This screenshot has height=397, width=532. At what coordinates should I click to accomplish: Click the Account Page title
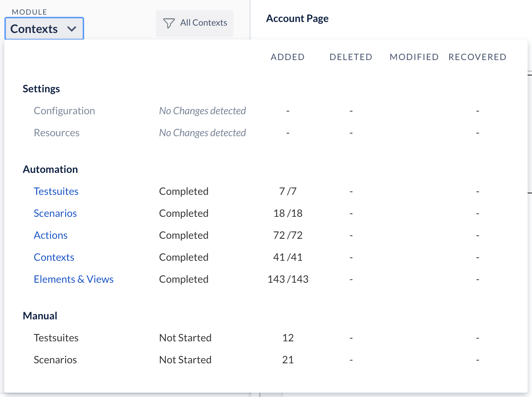tap(297, 18)
